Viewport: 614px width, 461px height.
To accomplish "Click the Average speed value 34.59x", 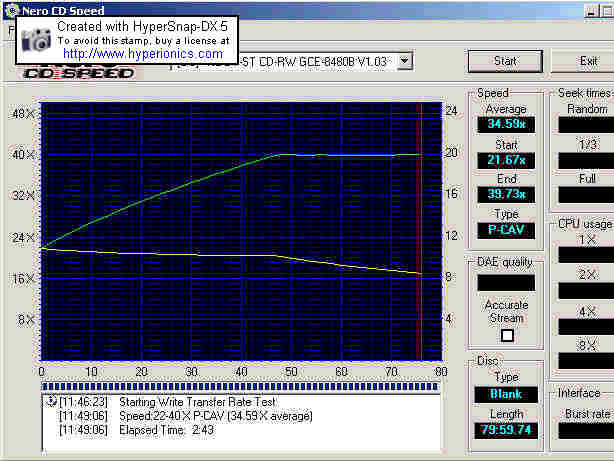I will [x=506, y=125].
